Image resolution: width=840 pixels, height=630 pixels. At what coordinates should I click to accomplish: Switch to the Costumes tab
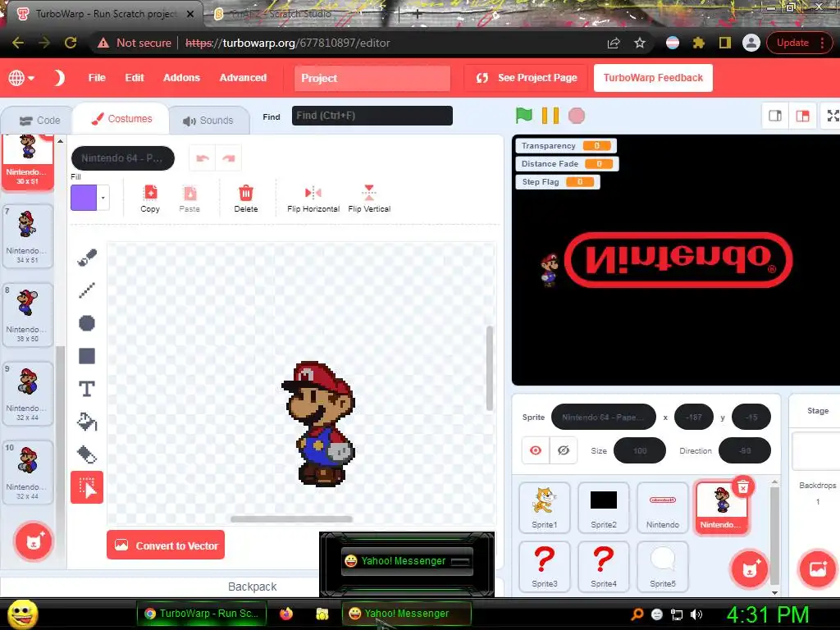coord(121,119)
